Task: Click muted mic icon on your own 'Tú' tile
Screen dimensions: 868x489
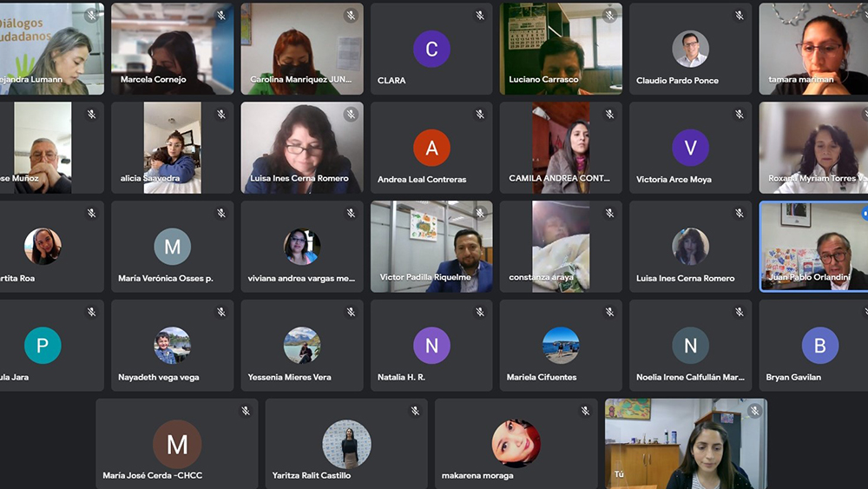Action: click(754, 411)
